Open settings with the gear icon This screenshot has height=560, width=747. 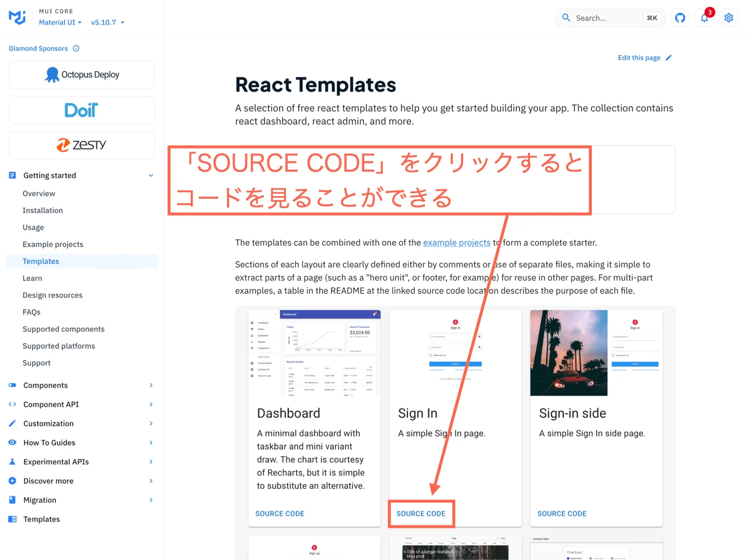[728, 17]
